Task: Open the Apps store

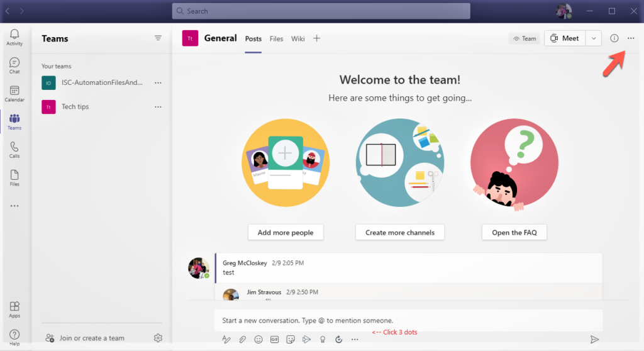Action: coord(14,309)
